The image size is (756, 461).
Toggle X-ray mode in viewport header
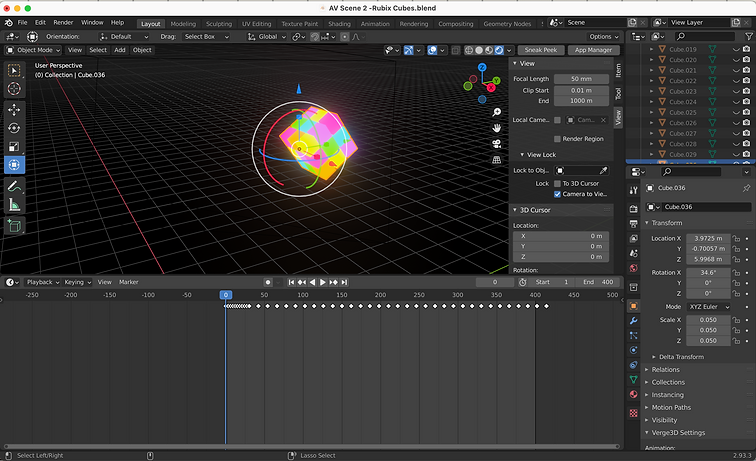(456, 50)
